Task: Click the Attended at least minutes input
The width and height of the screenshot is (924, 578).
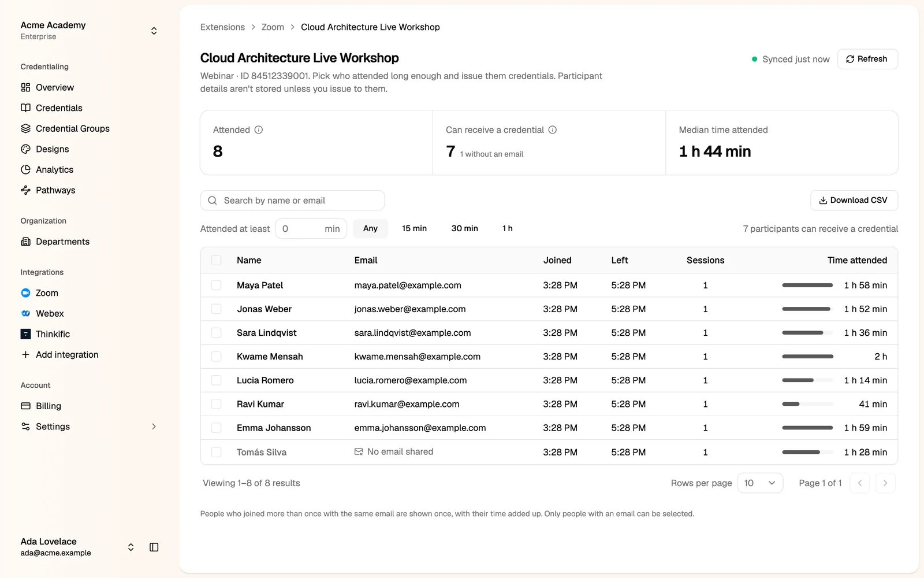Action: click(311, 229)
